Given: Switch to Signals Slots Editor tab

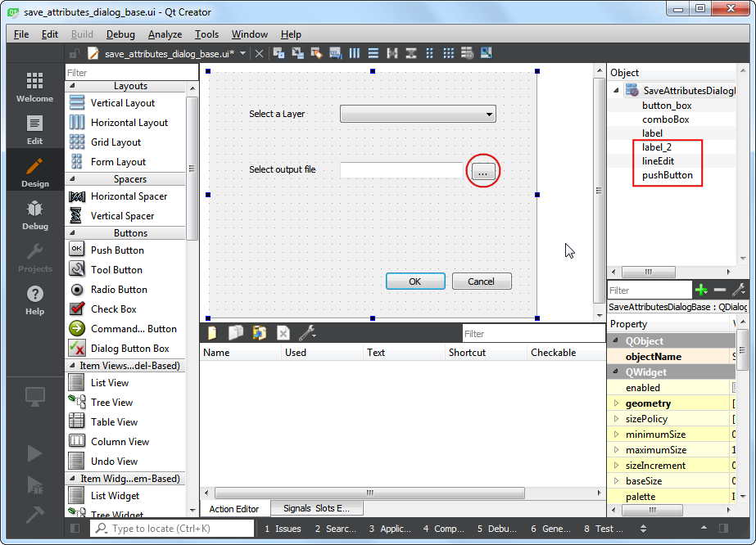Looking at the screenshot, I should (x=316, y=508).
